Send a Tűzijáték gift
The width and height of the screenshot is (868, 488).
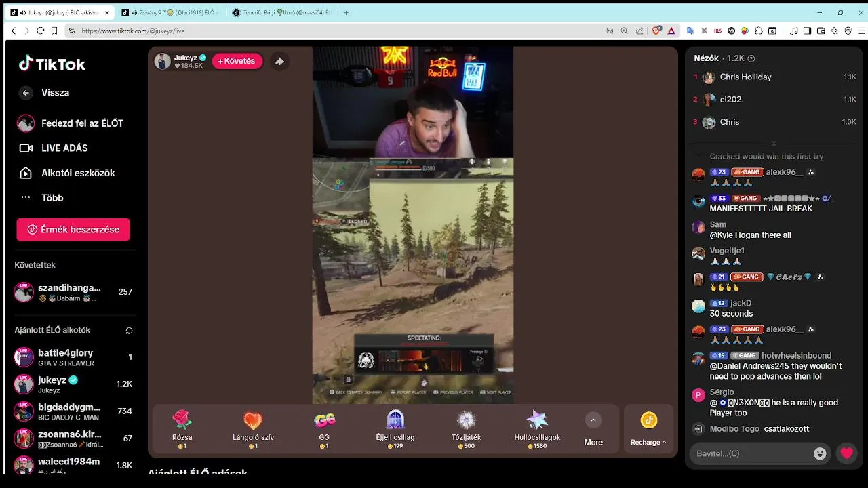(466, 429)
